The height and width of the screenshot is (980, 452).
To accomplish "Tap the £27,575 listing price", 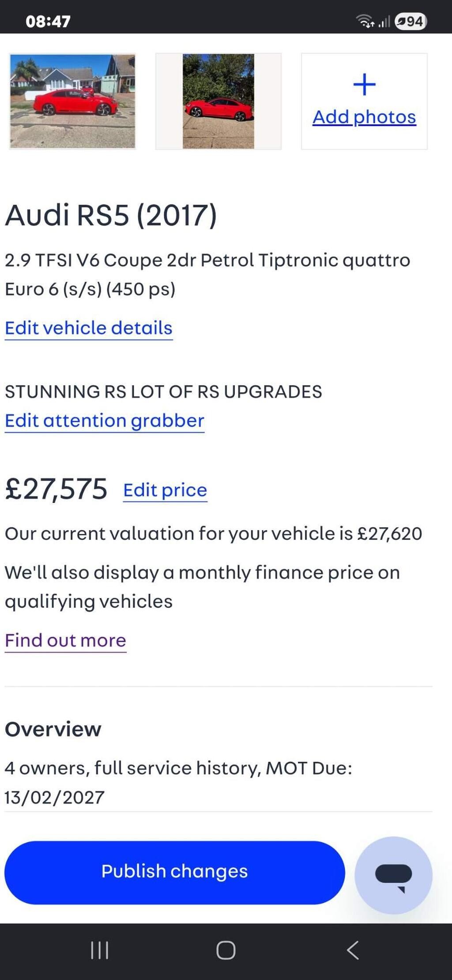I will click(x=56, y=489).
